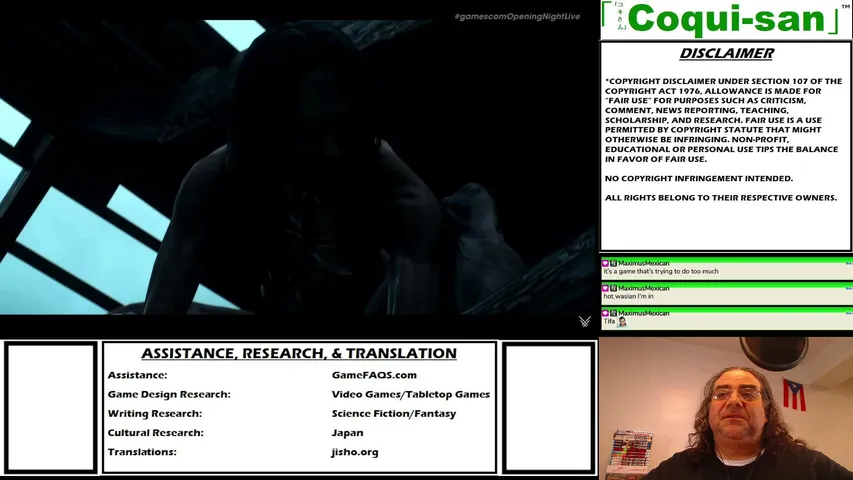Click "Video Games/Tabletop Games" text
This screenshot has height=480, width=853.
[411, 395]
